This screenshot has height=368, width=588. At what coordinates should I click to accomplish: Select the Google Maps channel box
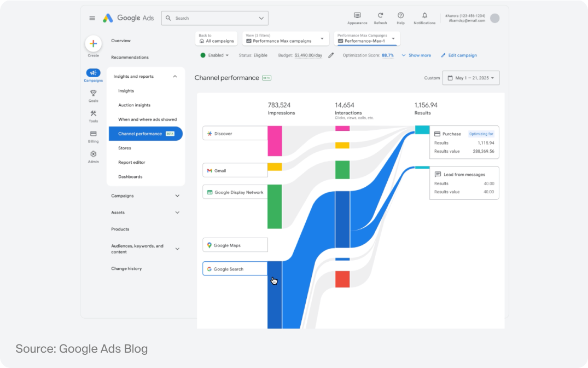coord(235,245)
